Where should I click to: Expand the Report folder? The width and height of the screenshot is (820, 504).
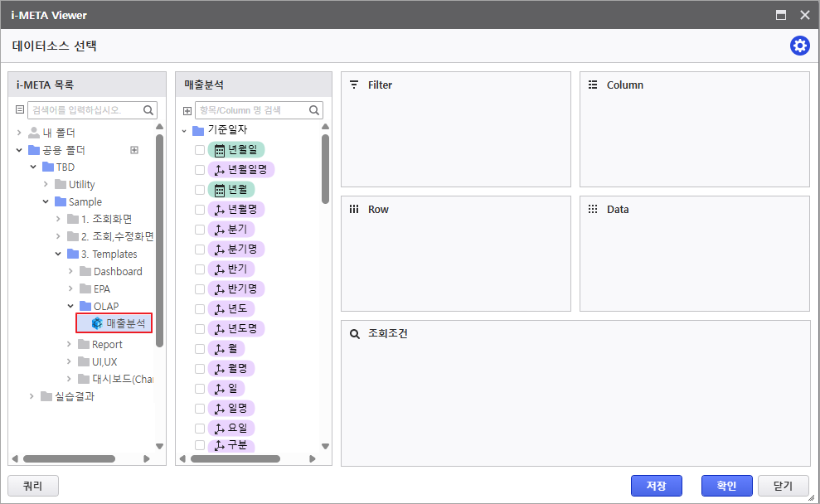[70, 345]
